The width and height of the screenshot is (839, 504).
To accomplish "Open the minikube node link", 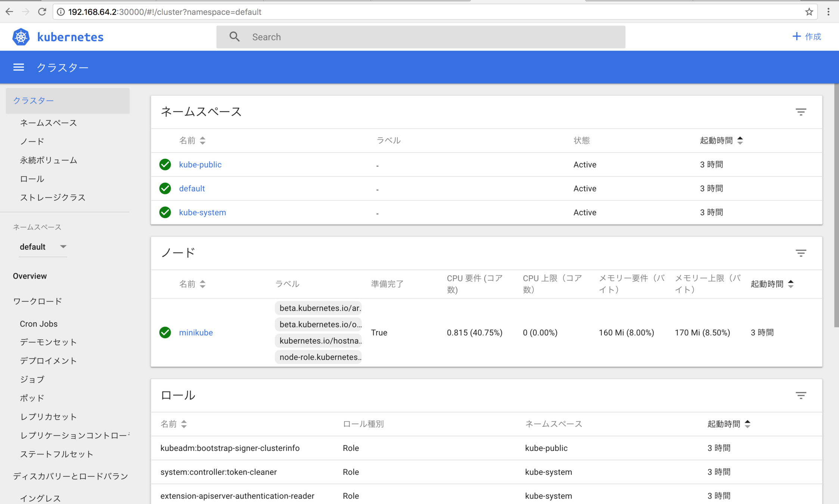I will 196,333.
